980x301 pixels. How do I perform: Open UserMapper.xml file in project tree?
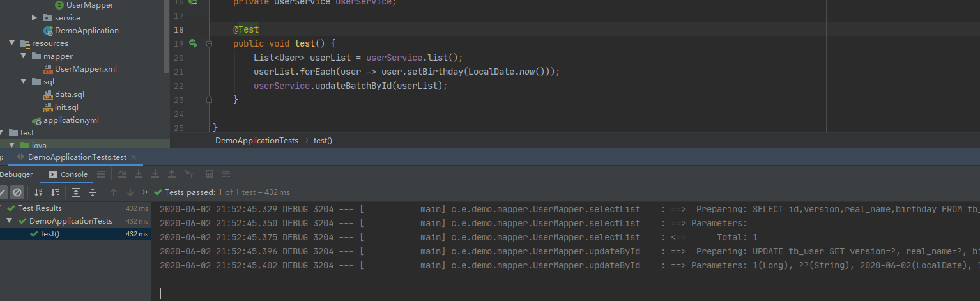tap(85, 69)
